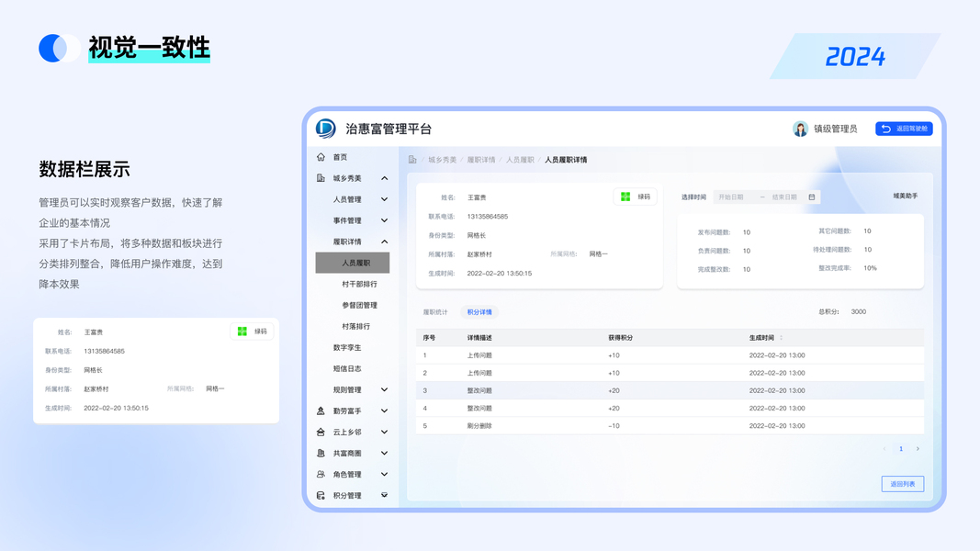Click the 共富商圈 sidebar icon
980x551 pixels.
(x=321, y=454)
